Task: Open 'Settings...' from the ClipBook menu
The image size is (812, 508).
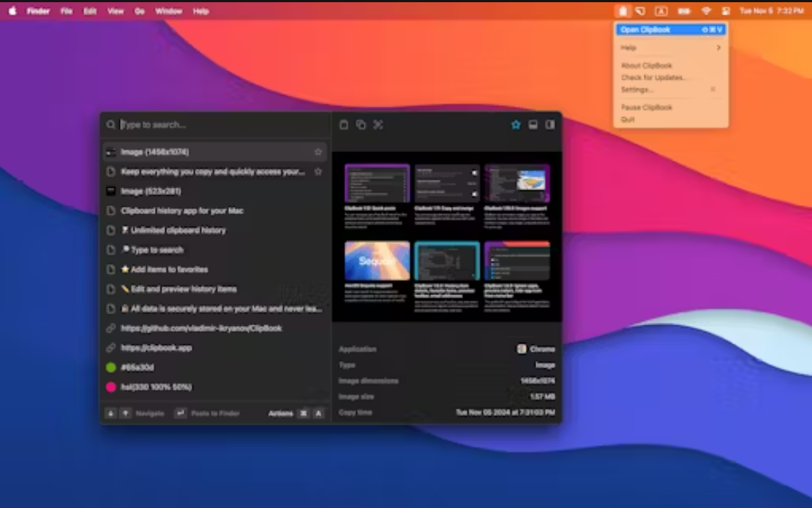Action: click(671, 89)
